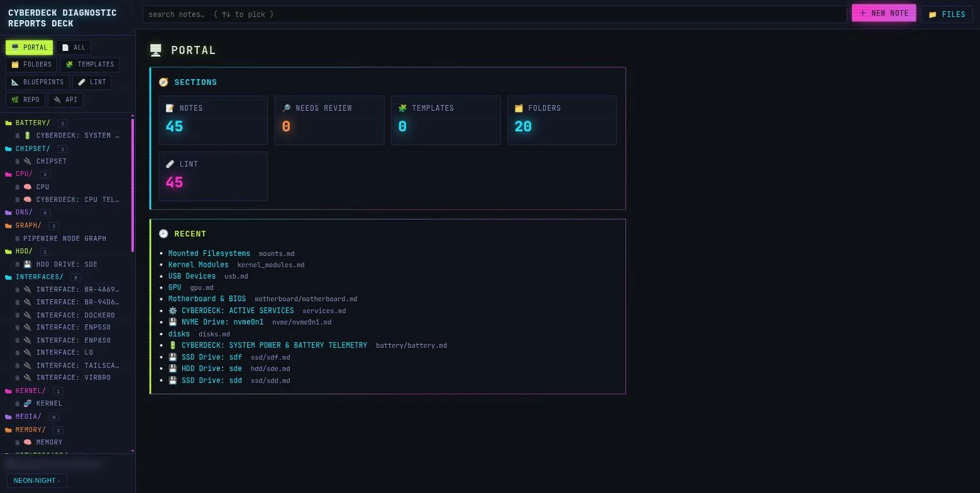Click the folder icon beside GRAPH/

tap(9, 226)
